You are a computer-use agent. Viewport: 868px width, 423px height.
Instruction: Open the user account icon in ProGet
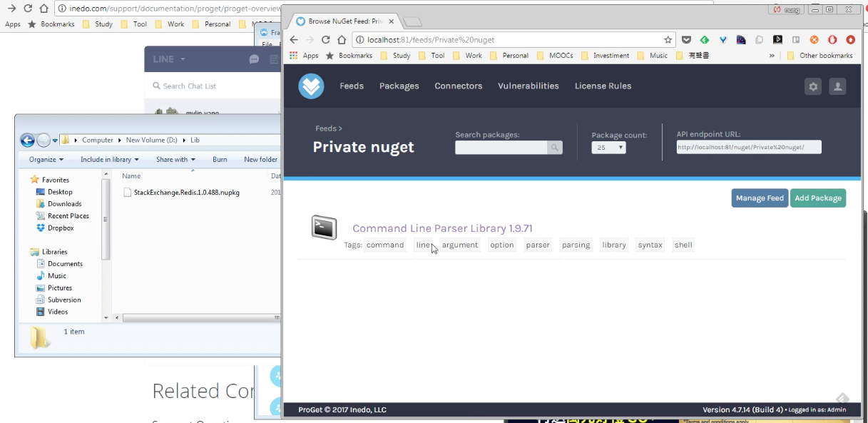click(x=837, y=86)
